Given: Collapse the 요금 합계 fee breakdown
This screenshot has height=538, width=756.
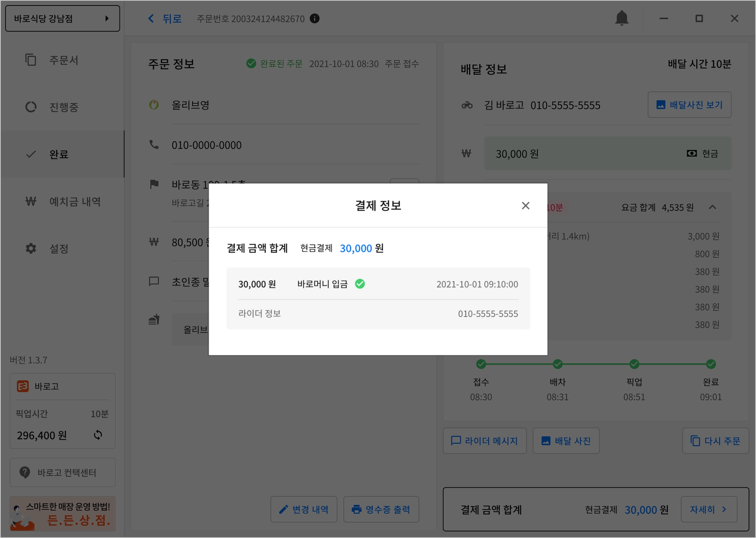Looking at the screenshot, I should 712,207.
